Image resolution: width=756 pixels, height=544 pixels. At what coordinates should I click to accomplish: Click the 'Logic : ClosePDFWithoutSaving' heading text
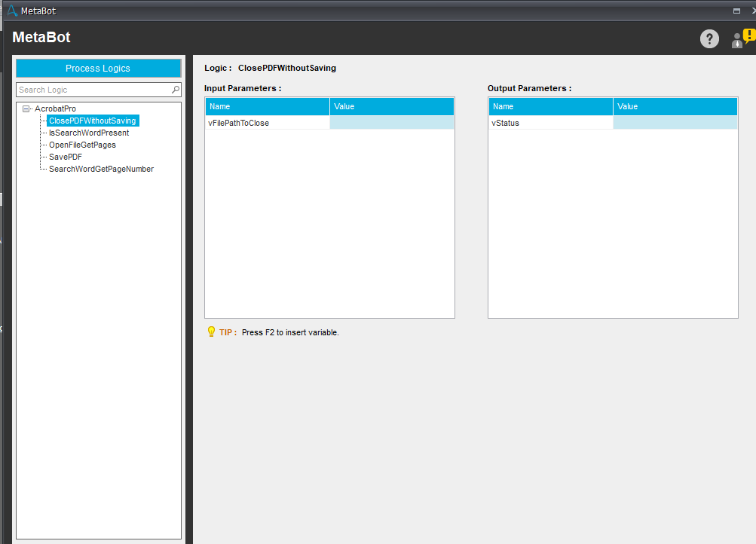(270, 68)
